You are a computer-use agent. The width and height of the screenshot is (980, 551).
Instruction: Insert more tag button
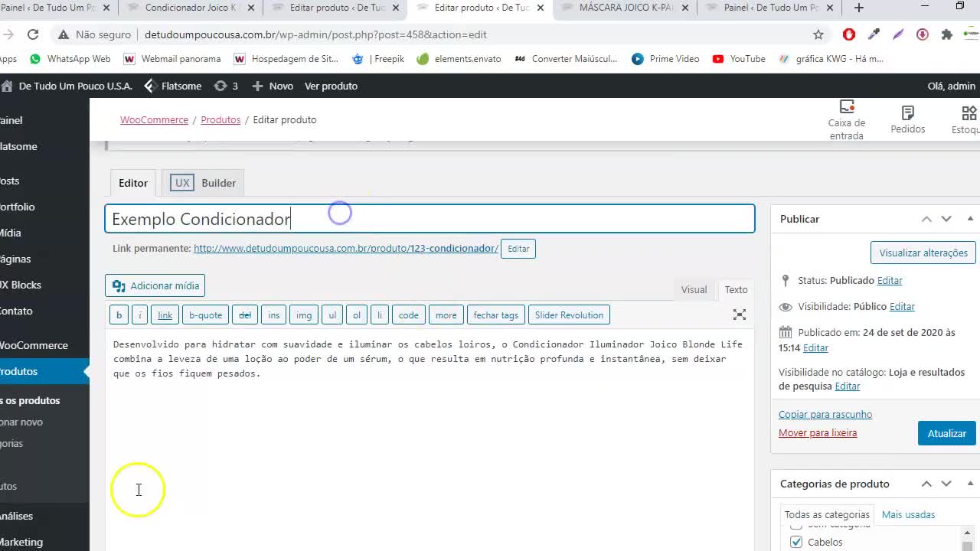[446, 315]
